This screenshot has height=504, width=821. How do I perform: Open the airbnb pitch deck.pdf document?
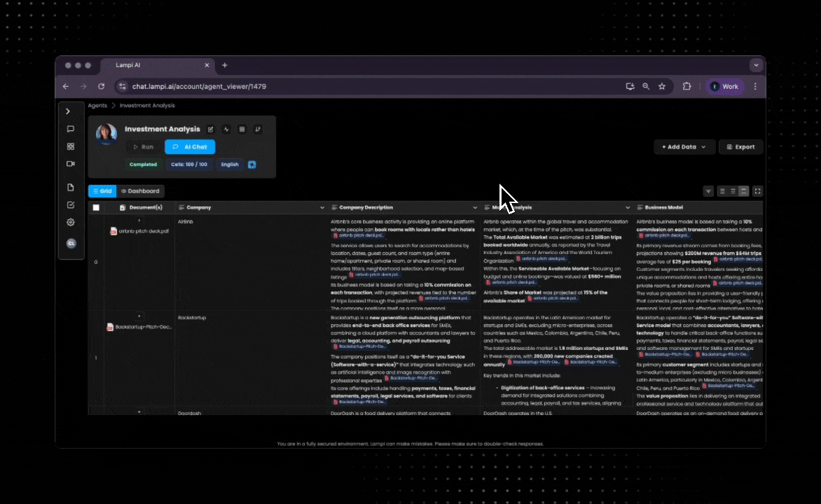click(139, 231)
